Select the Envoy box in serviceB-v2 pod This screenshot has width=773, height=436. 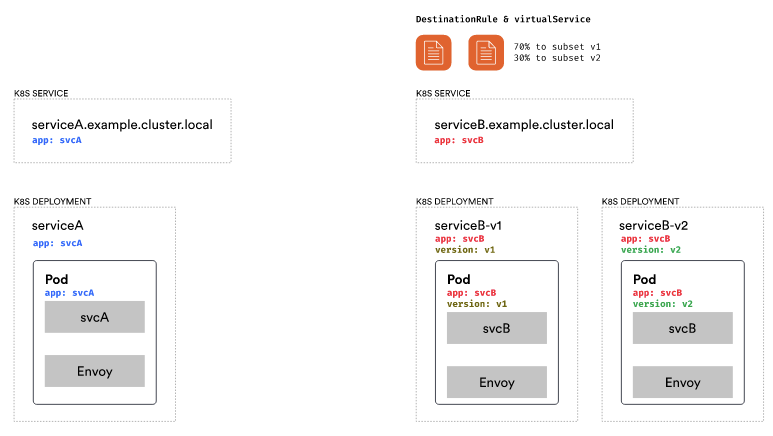pos(683,382)
